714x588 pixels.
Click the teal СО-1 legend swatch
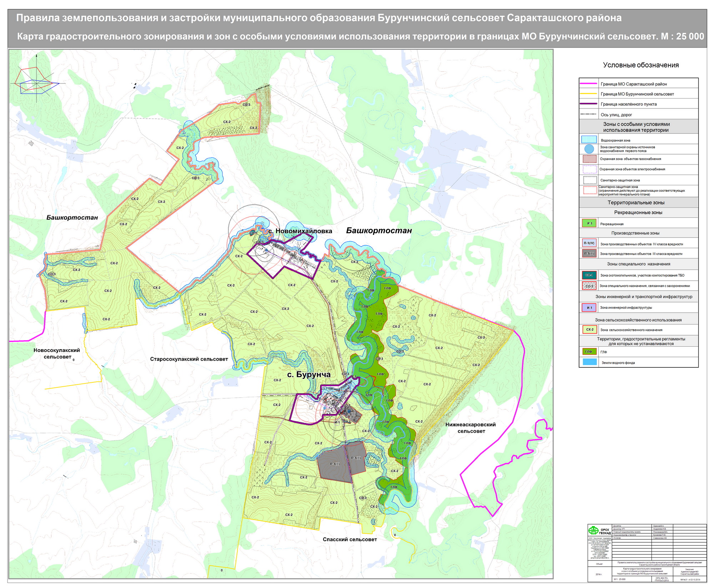click(x=589, y=275)
